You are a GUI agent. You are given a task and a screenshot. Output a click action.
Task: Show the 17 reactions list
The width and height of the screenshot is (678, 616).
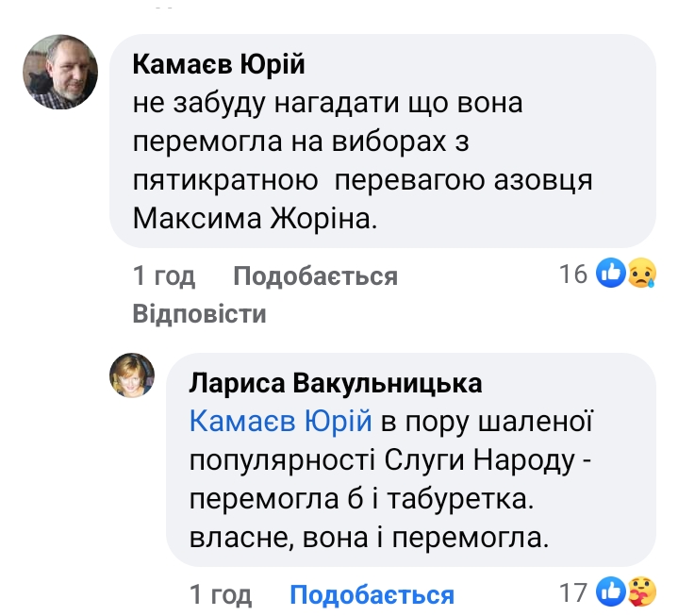tap(573, 593)
